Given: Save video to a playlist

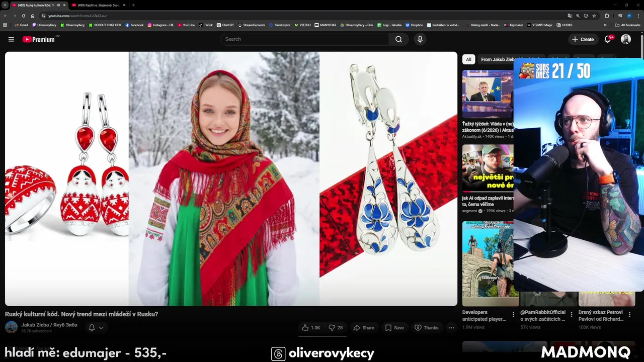Looking at the screenshot, I should pyautogui.click(x=394, y=328).
